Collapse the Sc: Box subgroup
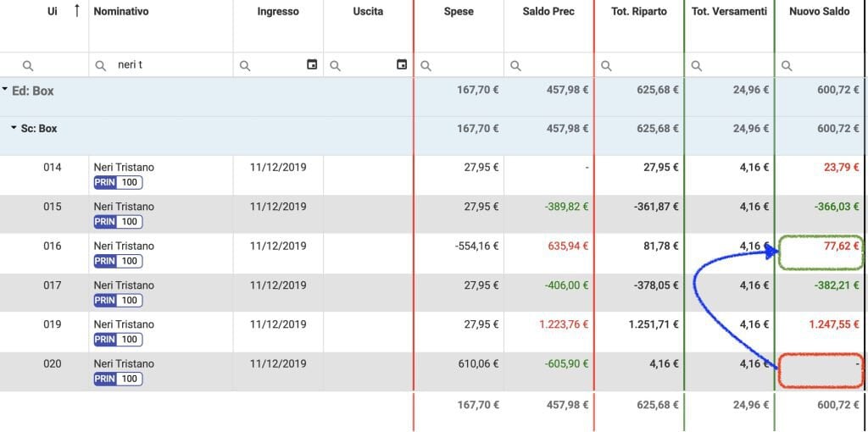The height and width of the screenshot is (432, 868). (14, 129)
